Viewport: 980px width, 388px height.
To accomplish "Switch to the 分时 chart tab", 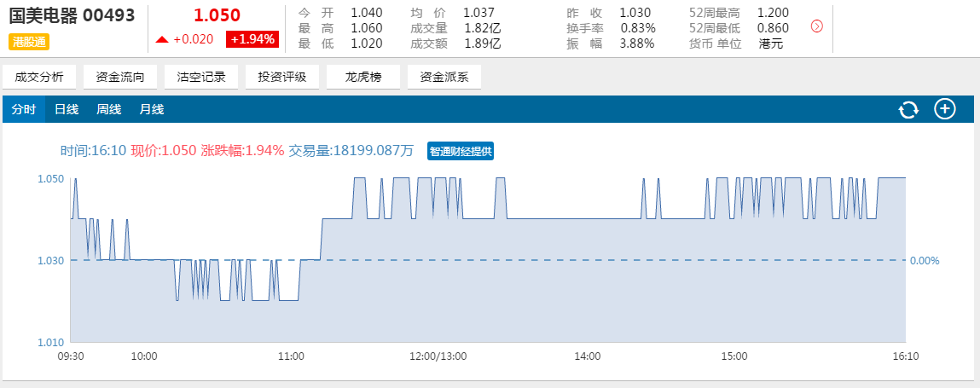I will click(24, 109).
